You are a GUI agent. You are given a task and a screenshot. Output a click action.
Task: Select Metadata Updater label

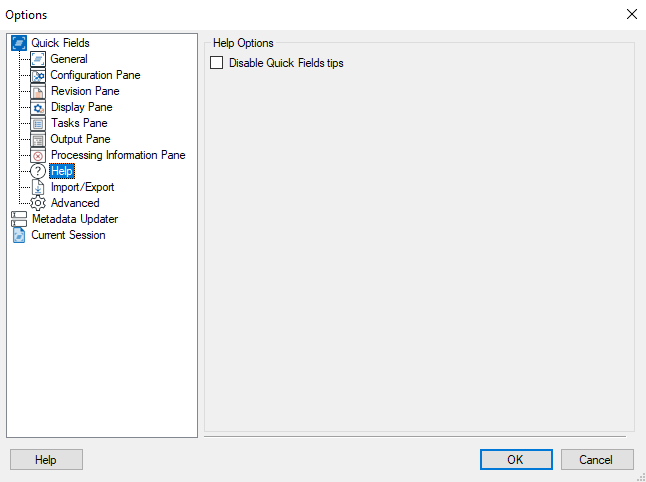tap(75, 219)
